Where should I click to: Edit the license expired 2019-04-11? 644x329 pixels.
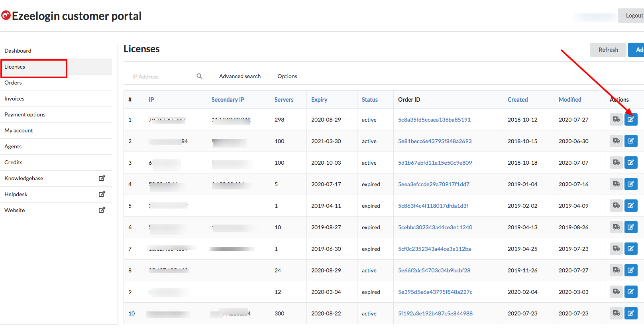coord(631,205)
